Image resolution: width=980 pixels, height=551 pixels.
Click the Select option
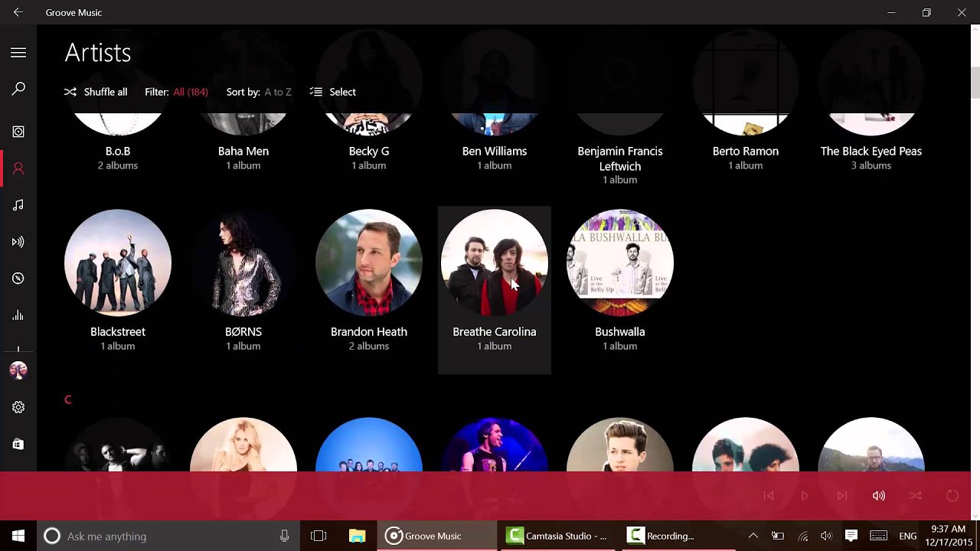click(333, 92)
